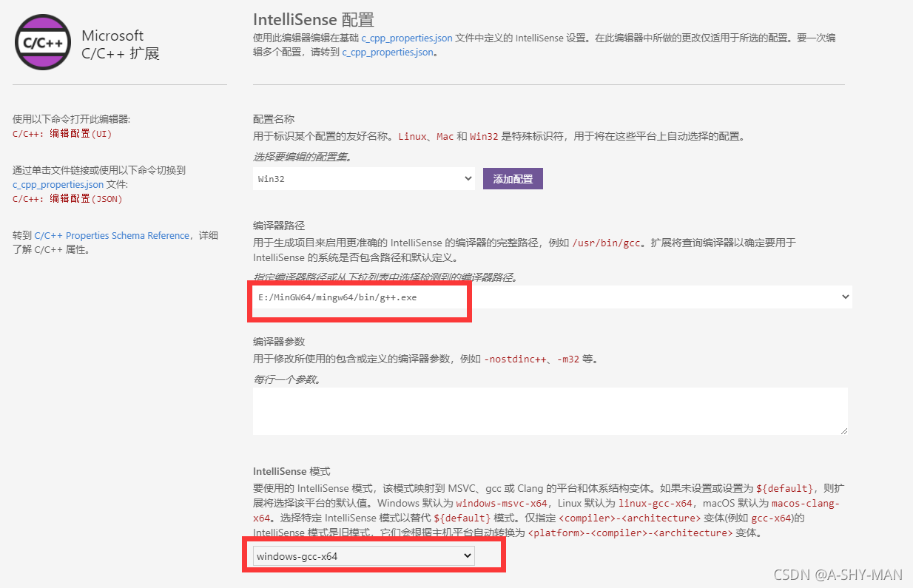The height and width of the screenshot is (588, 913).
Task: Expand the compiler path dropdown arrow
Action: coord(846,297)
